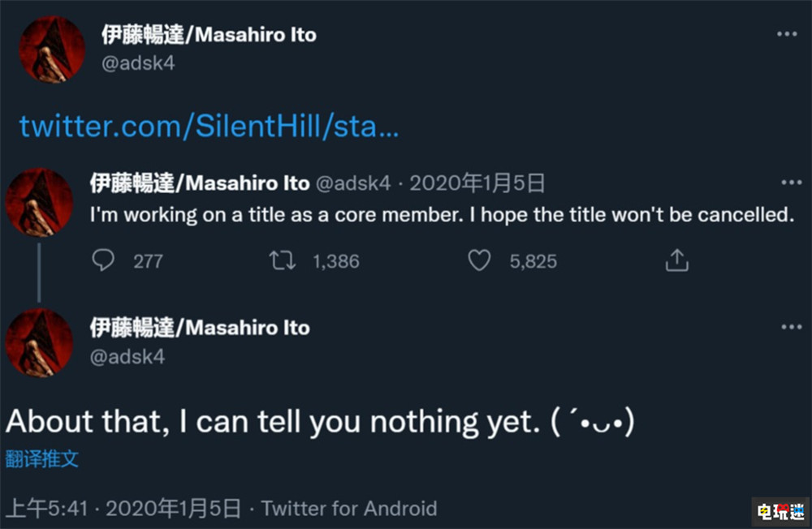Click the retweet icon with 1,386 retweets

tap(283, 260)
